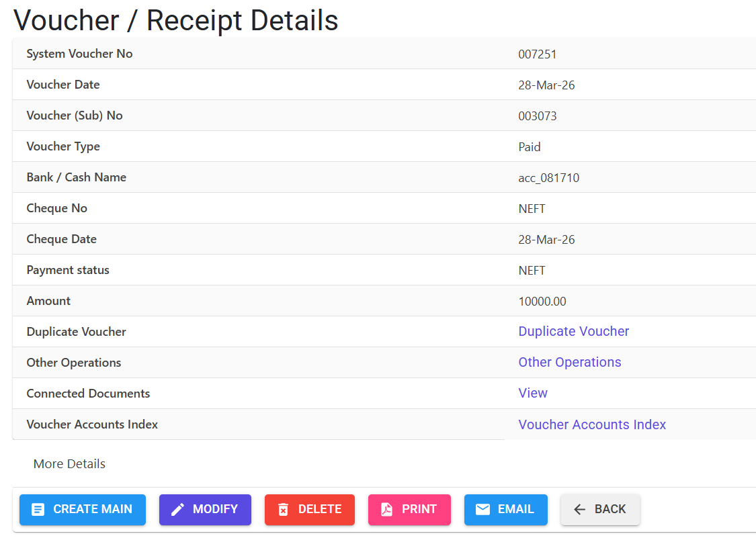Click the Voucher Date label
756x540 pixels.
[63, 85]
